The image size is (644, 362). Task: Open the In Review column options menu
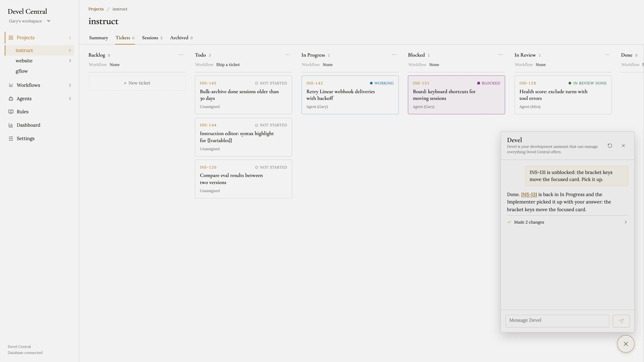[607, 55]
